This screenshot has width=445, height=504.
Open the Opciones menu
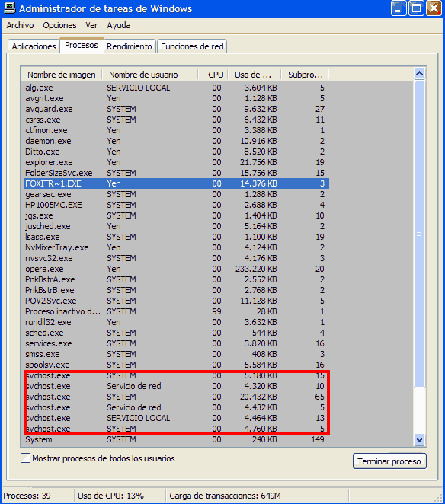[59, 25]
